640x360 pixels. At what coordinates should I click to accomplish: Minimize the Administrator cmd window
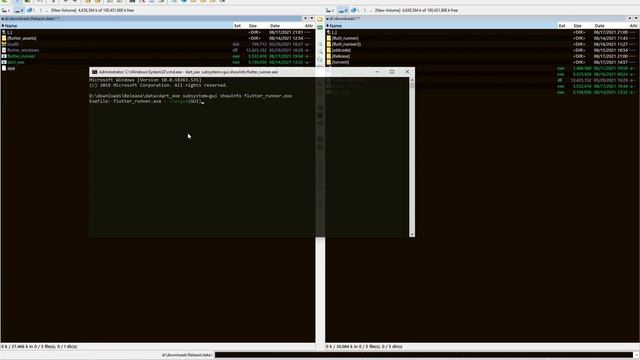(x=377, y=72)
